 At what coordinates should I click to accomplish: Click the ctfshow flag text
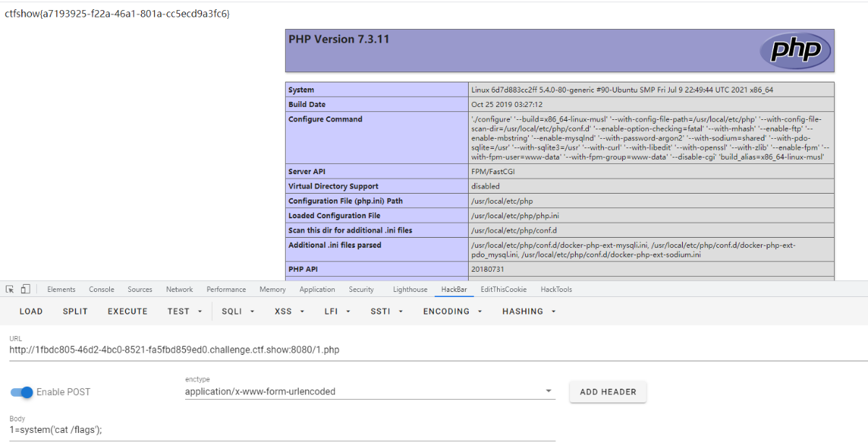coord(117,14)
